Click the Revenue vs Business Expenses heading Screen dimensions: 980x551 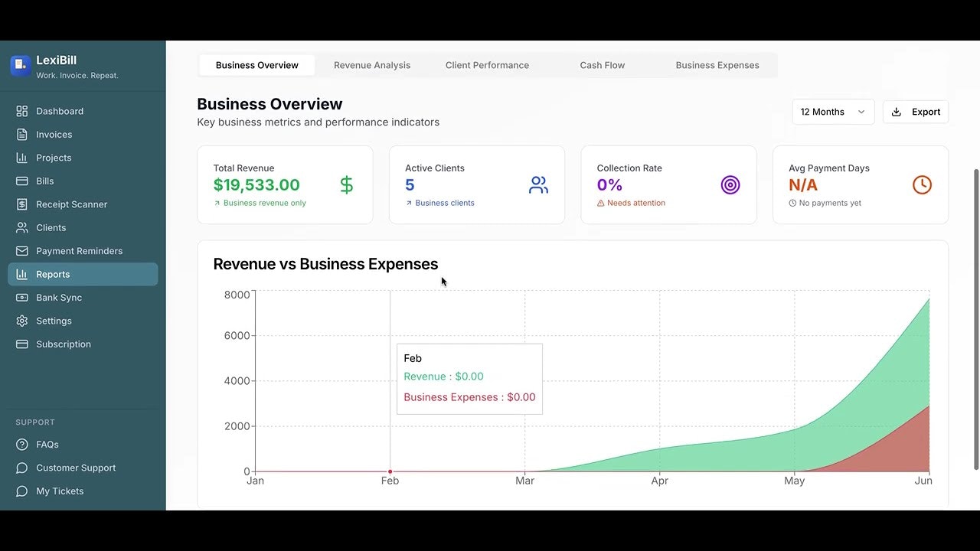click(325, 264)
